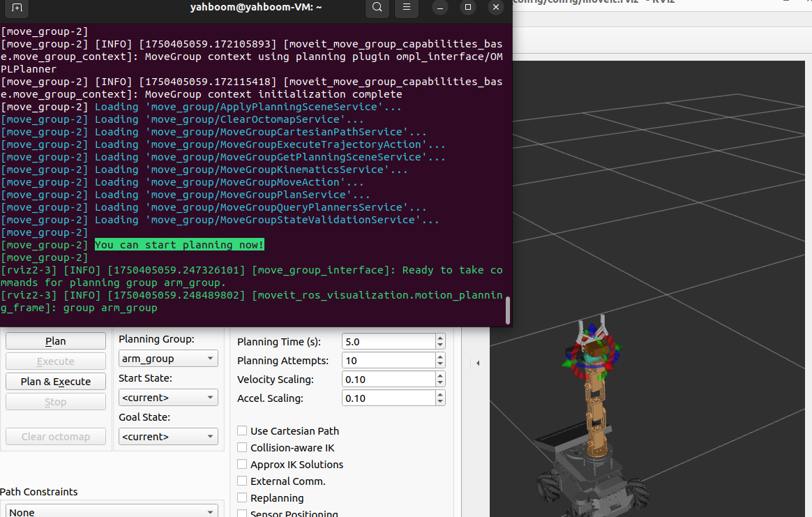This screenshot has height=517, width=812.
Task: Click the 'MoveGroupKinematicsService' terminal line
Action: [204, 170]
